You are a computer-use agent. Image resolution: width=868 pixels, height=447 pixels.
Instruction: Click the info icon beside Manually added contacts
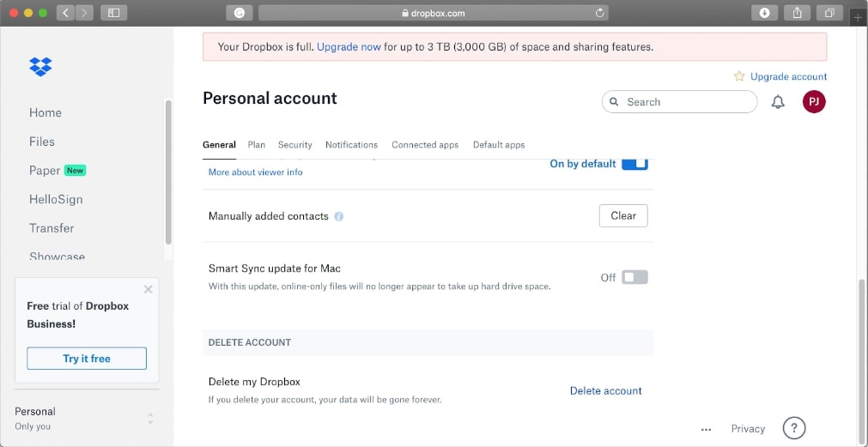click(339, 216)
